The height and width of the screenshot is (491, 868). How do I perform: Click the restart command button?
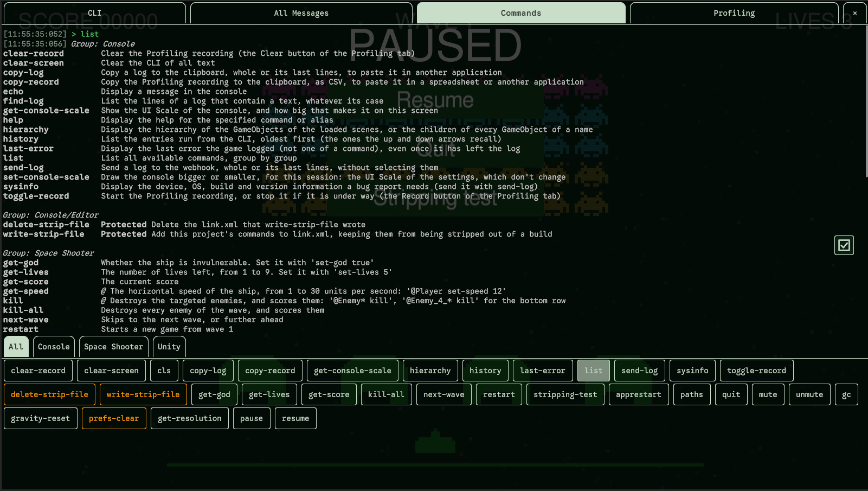[499, 394]
